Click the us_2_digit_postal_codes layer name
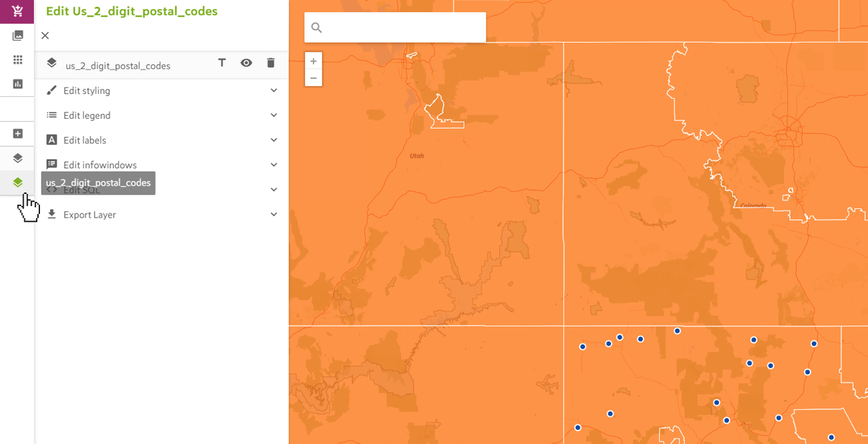868x444 pixels. (118, 66)
